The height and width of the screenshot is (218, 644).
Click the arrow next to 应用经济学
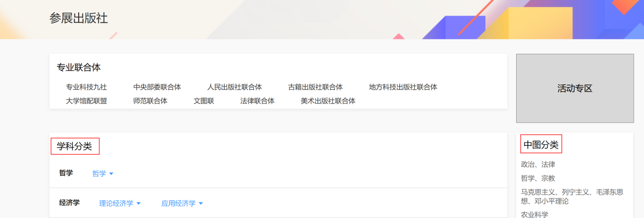tap(200, 204)
